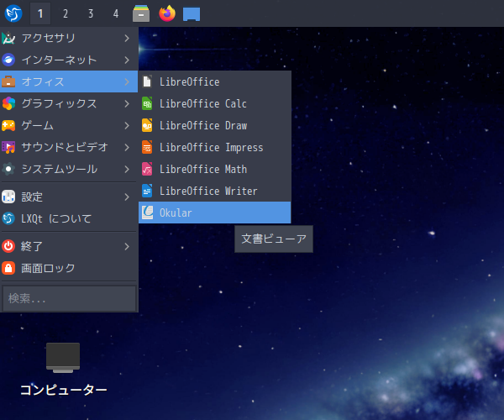Expand the 設定 submenu arrow
The image size is (504, 420).
coord(127,197)
